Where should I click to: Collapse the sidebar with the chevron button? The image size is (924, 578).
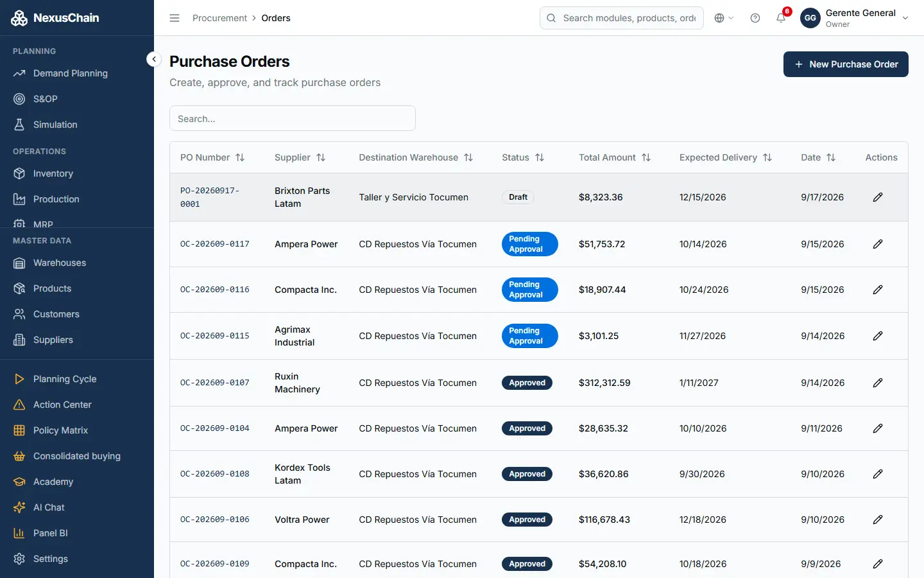[x=154, y=59]
